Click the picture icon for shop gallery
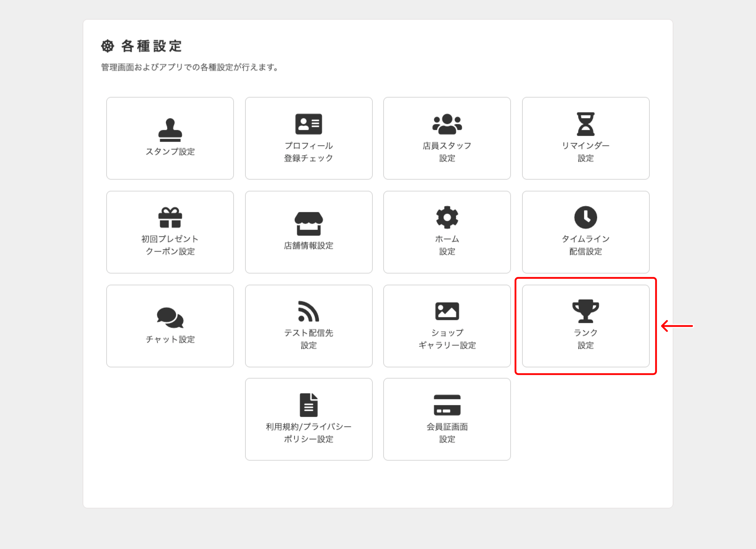Image resolution: width=756 pixels, height=549 pixels. (447, 311)
